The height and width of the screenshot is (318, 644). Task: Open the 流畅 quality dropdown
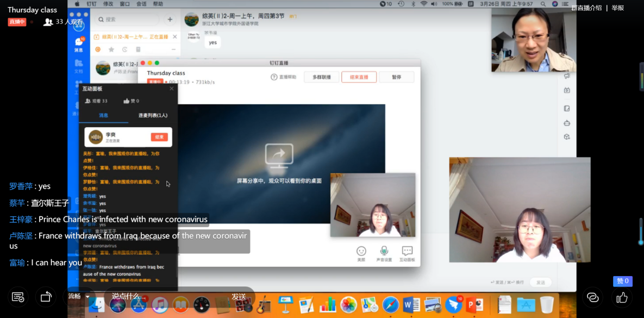(x=79, y=296)
